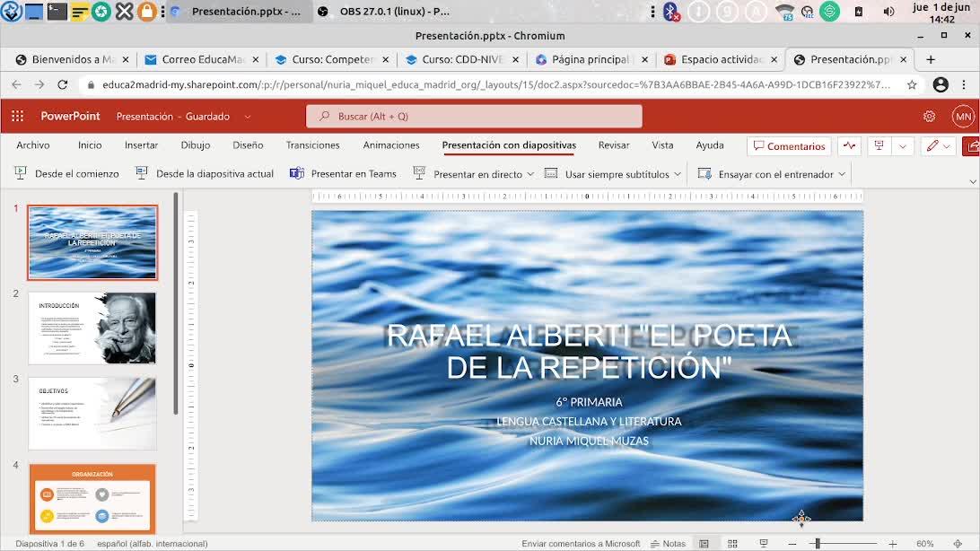
Task: Click the volume icon in system tray
Action: [x=888, y=12]
